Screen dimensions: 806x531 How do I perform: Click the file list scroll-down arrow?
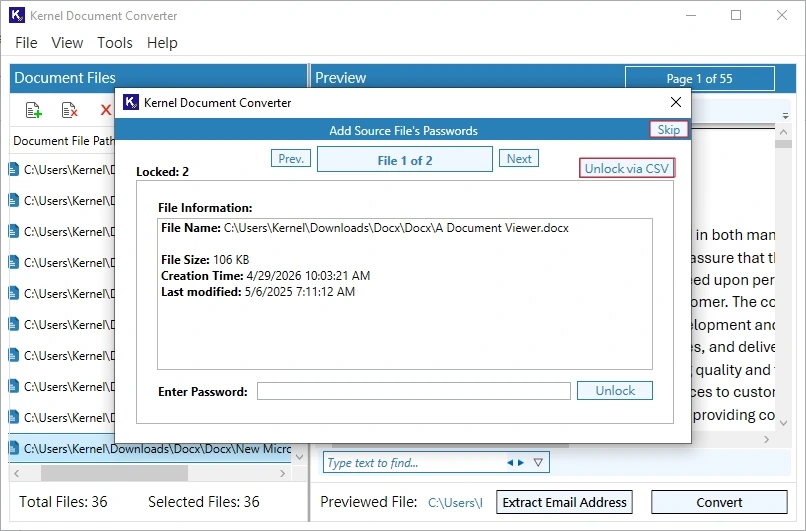tap(300, 456)
